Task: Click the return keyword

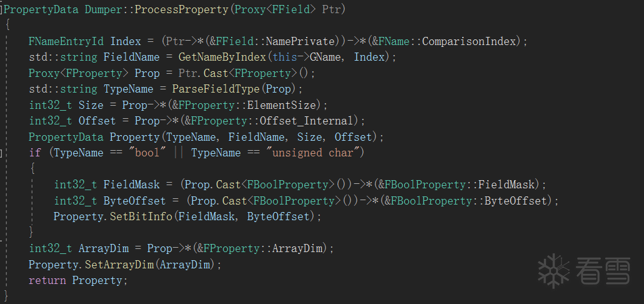Action: 47,280
